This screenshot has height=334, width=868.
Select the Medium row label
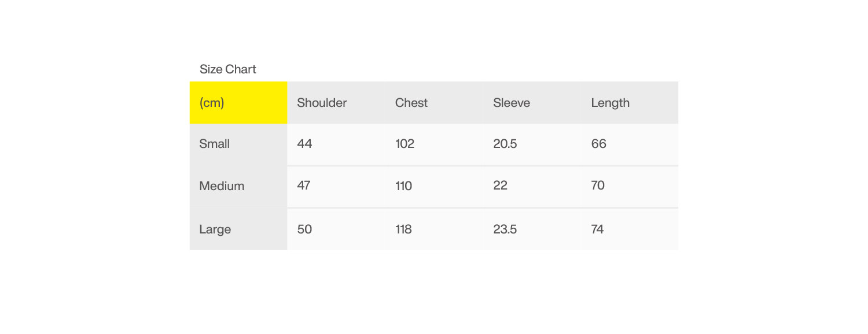click(222, 186)
